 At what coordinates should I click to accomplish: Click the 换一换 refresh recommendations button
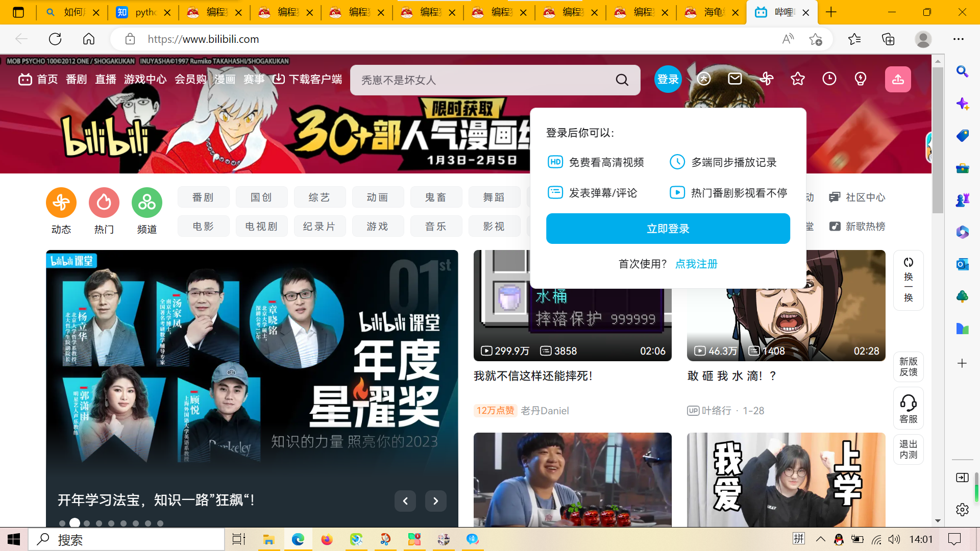pos(909,280)
